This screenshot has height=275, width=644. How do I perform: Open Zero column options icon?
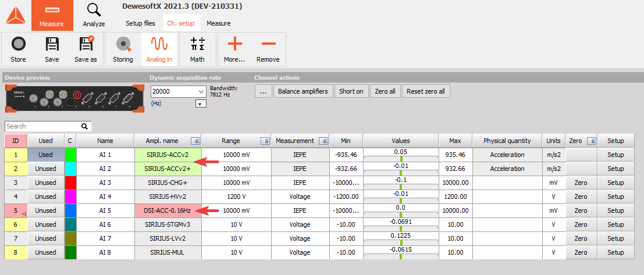pos(592,141)
